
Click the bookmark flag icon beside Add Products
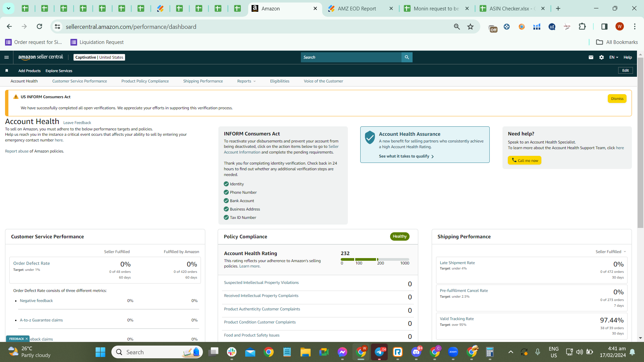pos(7,71)
